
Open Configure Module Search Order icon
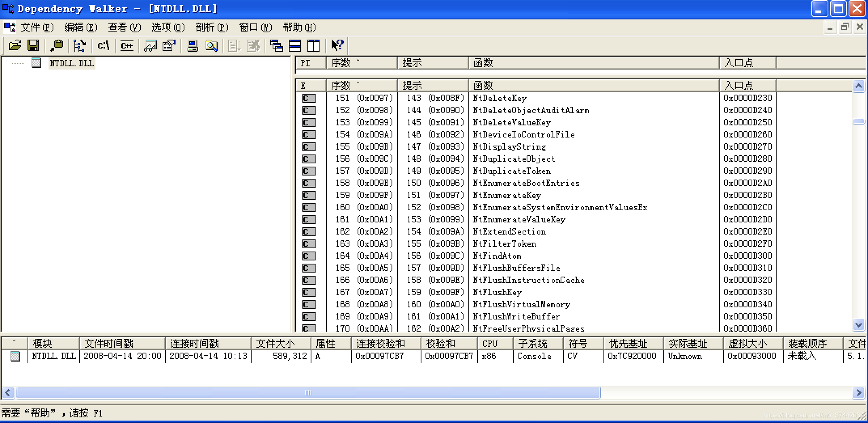click(211, 45)
